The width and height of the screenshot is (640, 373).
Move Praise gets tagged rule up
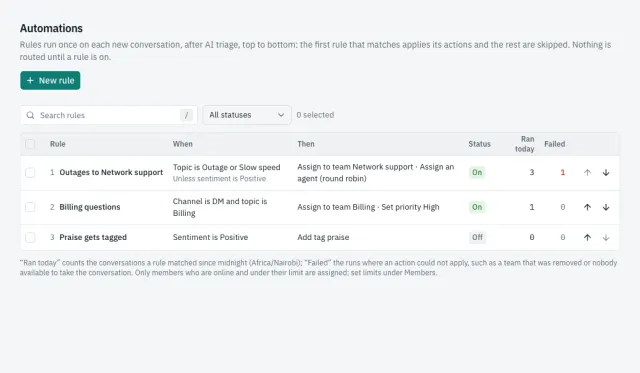pyautogui.click(x=587, y=238)
